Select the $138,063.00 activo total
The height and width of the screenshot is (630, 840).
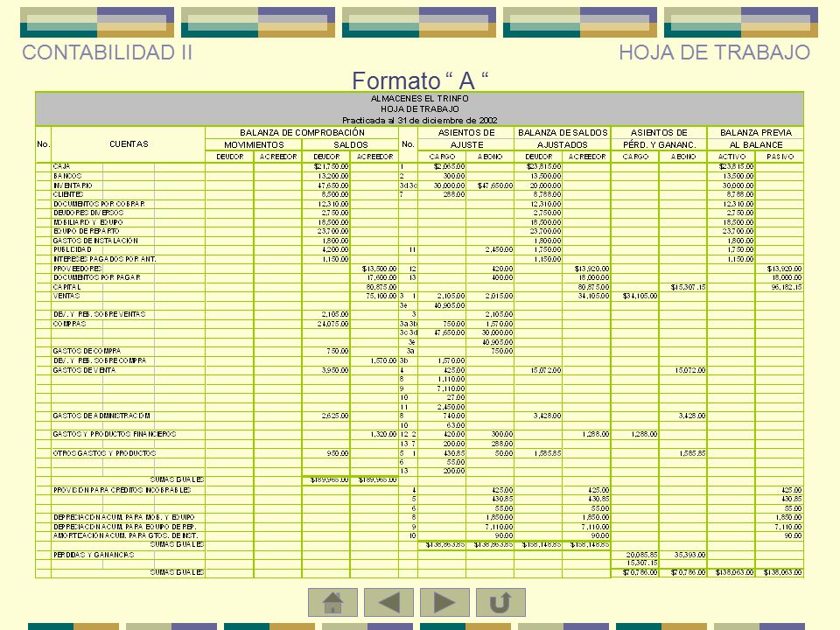tap(734, 572)
